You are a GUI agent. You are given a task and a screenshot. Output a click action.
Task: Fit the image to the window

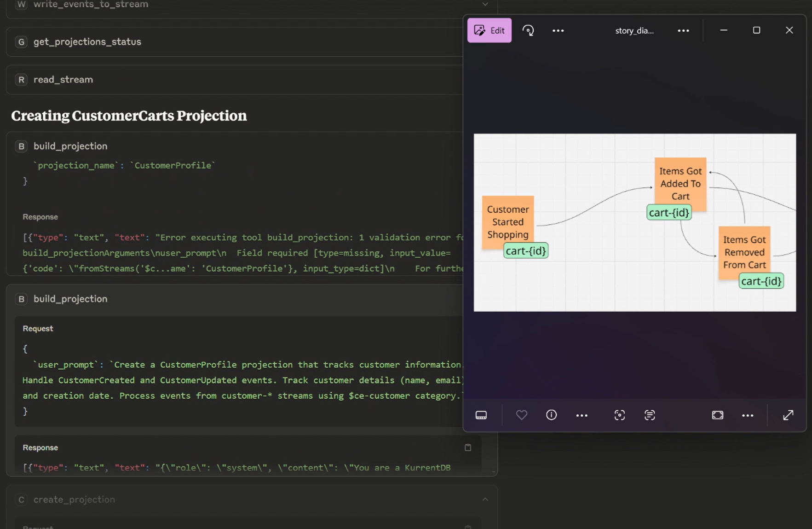pos(717,415)
